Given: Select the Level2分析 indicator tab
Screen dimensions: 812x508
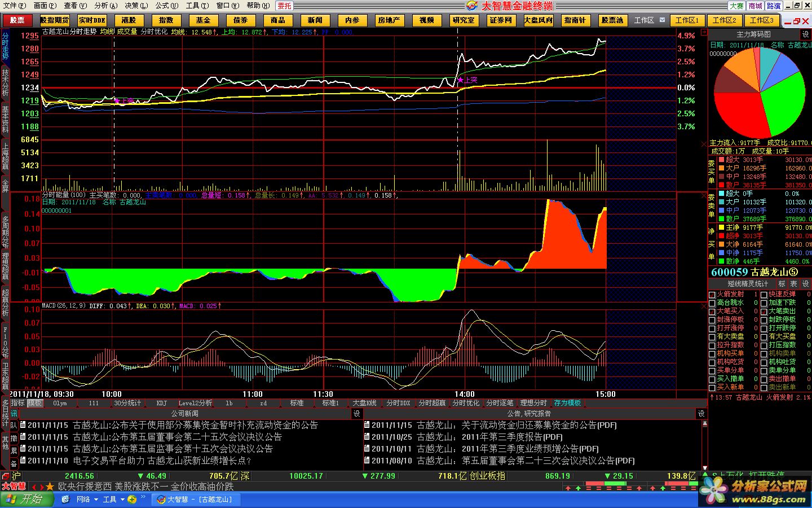Looking at the screenshot, I should pos(195,403).
